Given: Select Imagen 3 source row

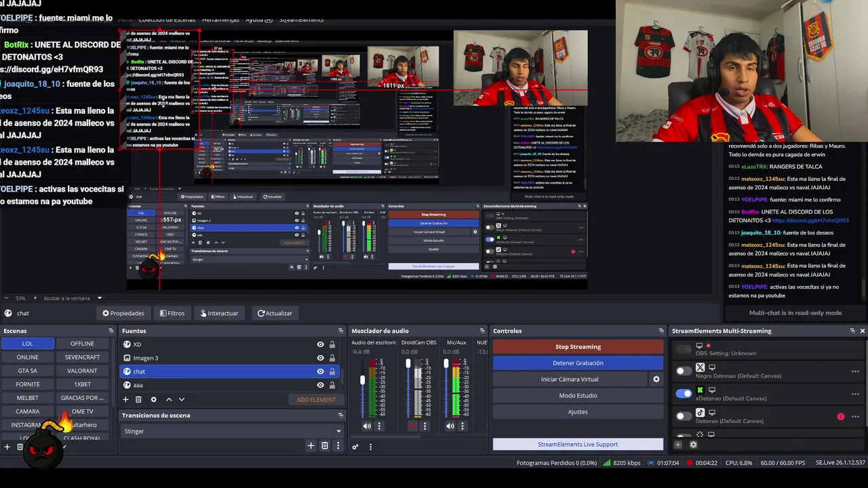Looking at the screenshot, I should pyautogui.click(x=229, y=358).
